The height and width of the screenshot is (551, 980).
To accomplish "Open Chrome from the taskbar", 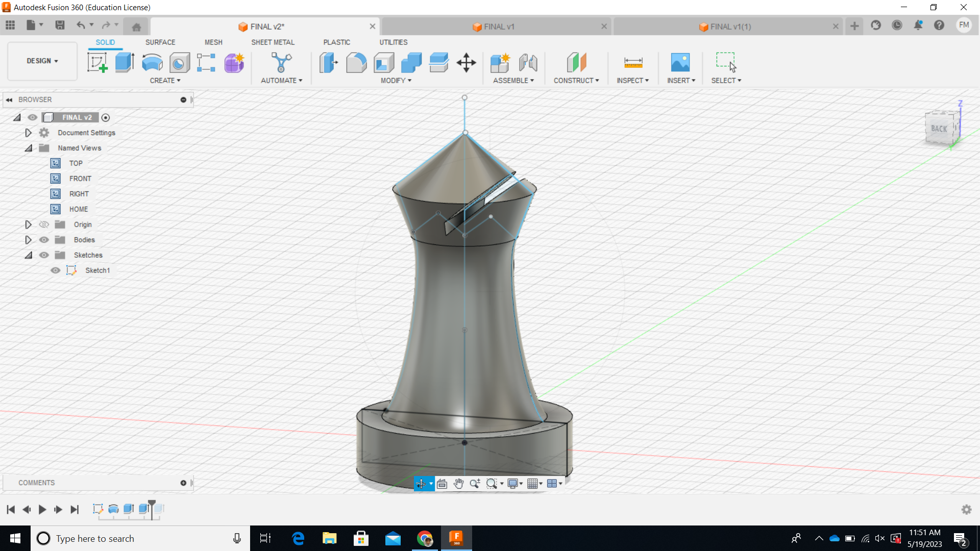I will [425, 538].
